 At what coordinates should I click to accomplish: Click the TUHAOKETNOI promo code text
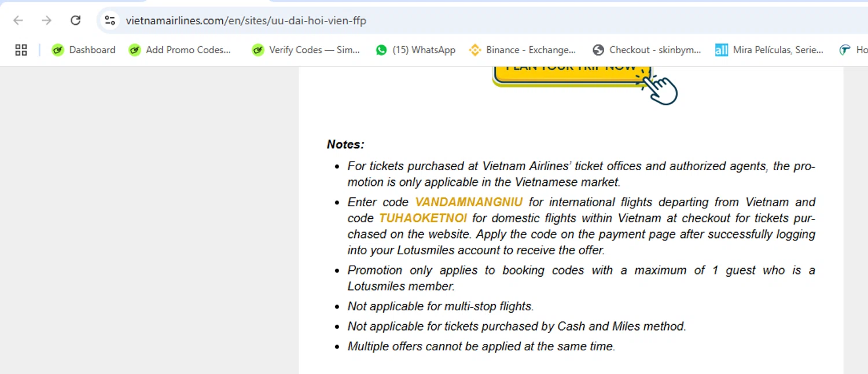(422, 218)
